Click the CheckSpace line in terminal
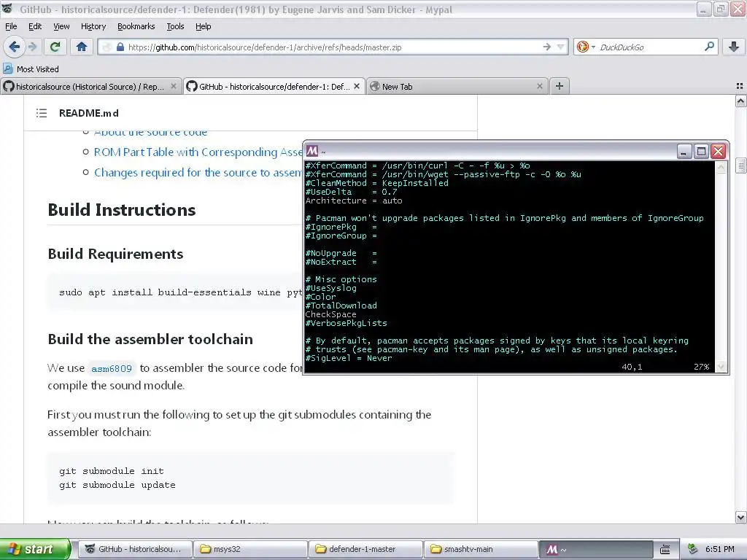The width and height of the screenshot is (747, 560). [330, 314]
